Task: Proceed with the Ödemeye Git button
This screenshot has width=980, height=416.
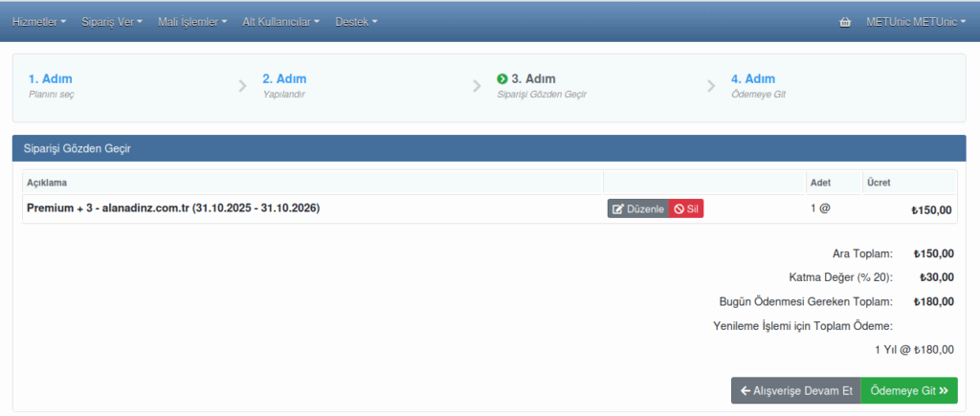Action: click(908, 391)
